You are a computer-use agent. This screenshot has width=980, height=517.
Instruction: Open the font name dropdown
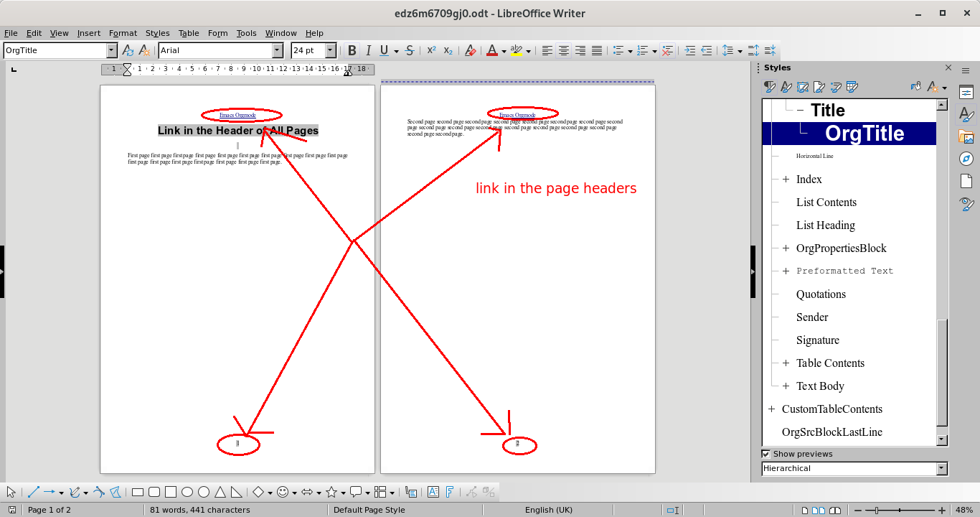278,50
